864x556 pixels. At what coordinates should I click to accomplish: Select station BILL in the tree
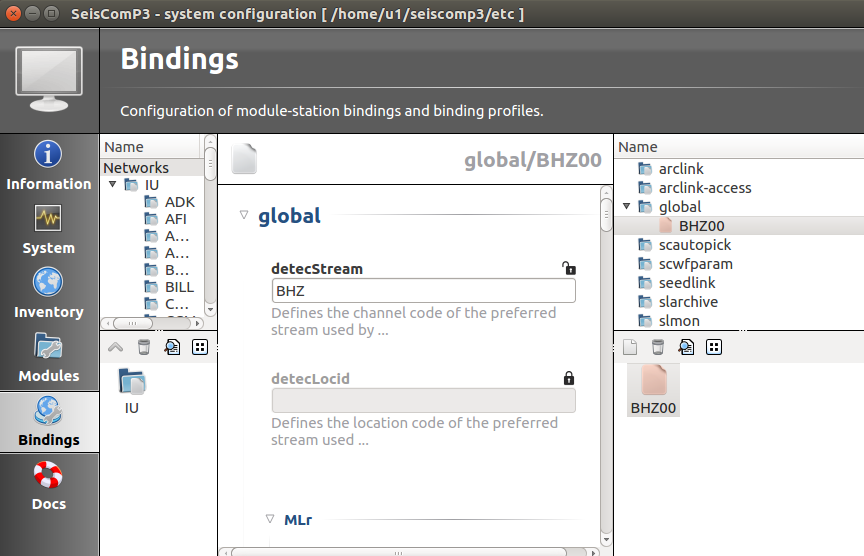pyautogui.click(x=179, y=288)
